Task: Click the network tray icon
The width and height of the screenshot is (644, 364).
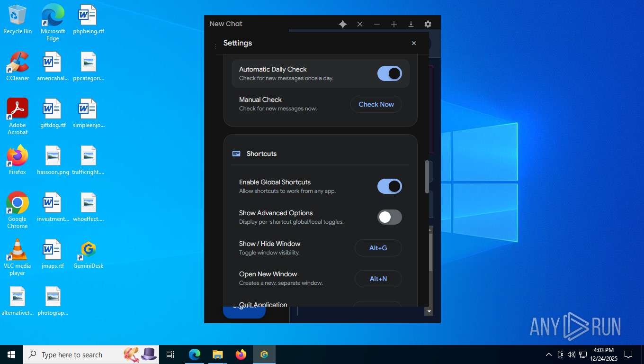Action: pyautogui.click(x=583, y=355)
